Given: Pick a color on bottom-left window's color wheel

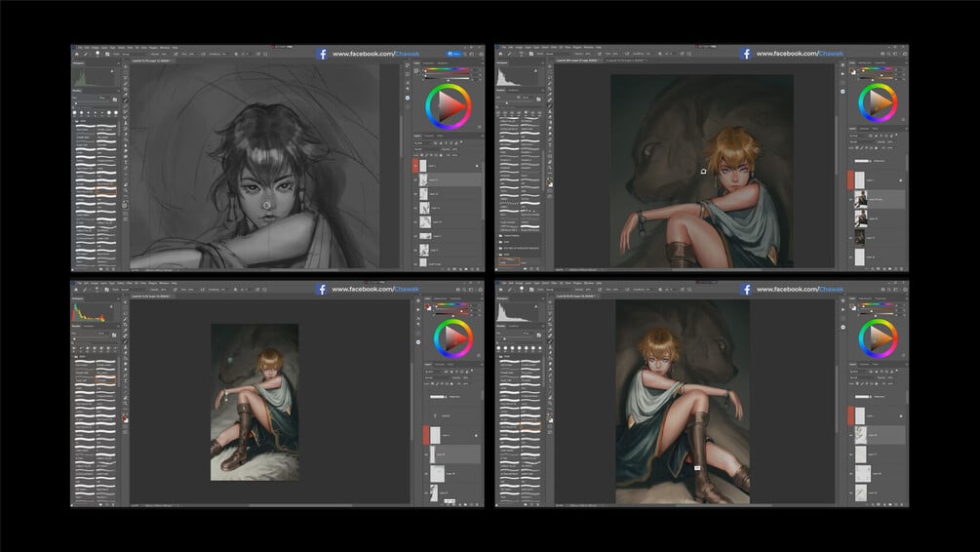Looking at the screenshot, I should 453,338.
